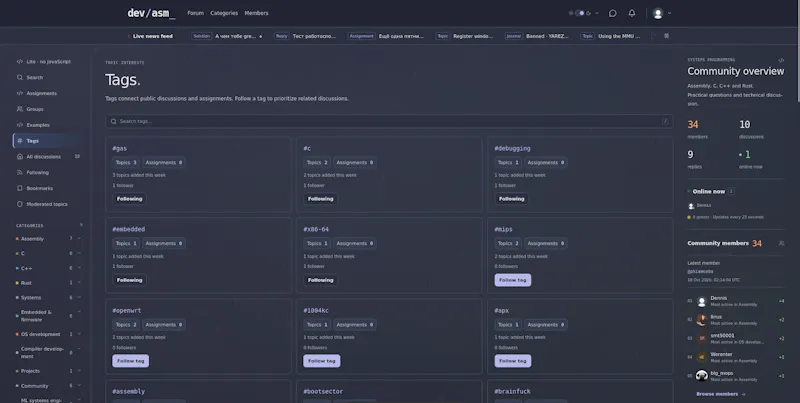Open the Forum menu
Viewport: 800px width, 403px height.
pos(195,13)
